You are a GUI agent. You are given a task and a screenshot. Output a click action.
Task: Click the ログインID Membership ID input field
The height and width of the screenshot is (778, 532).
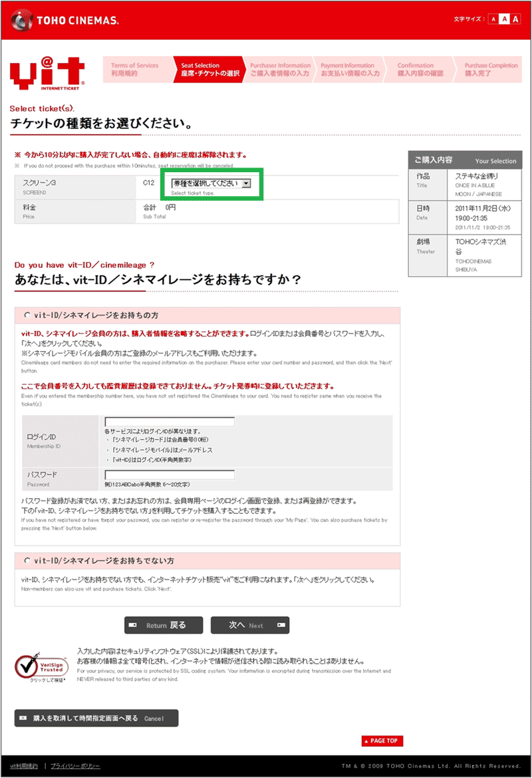169,422
